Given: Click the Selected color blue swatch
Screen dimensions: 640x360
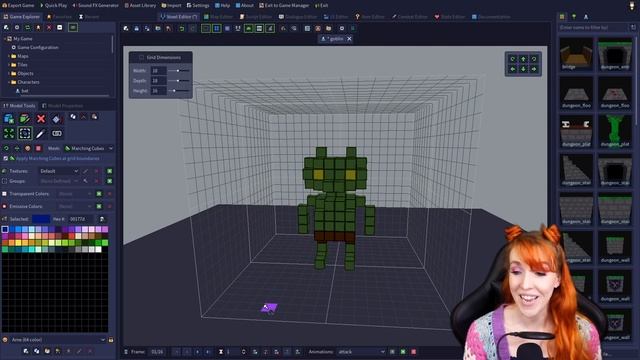Looking at the screenshot, I should pyautogui.click(x=41, y=219).
